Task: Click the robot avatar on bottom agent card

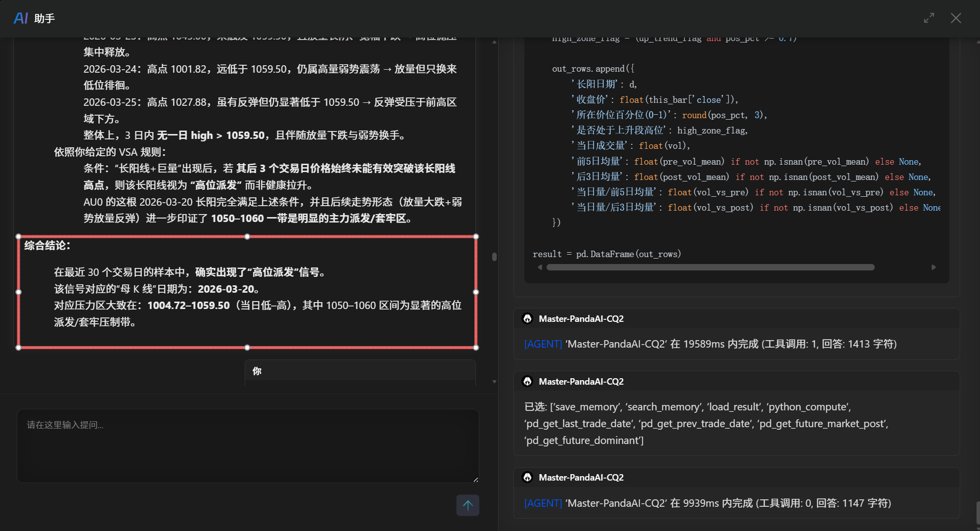Action: pos(527,477)
